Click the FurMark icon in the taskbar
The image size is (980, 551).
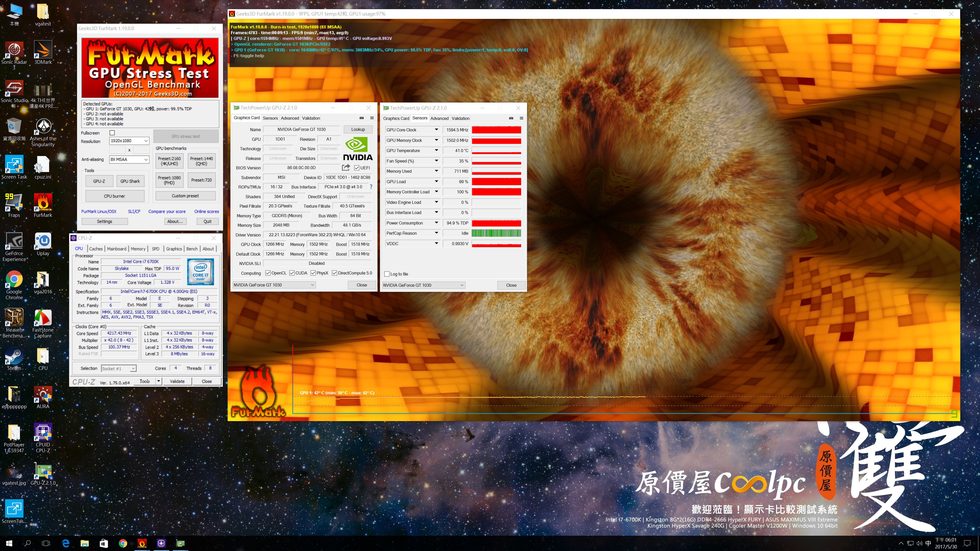tap(142, 543)
